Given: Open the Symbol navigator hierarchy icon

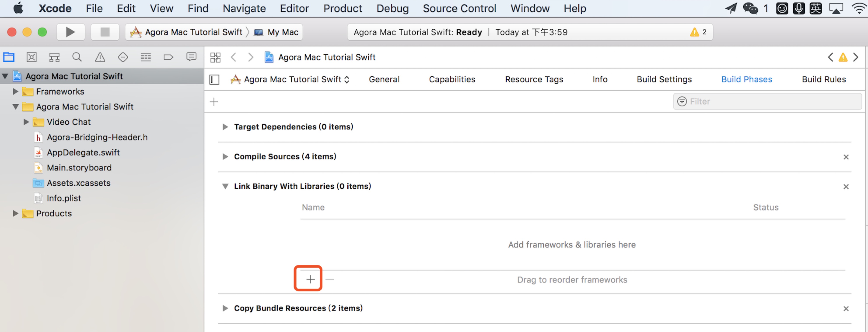Looking at the screenshot, I should pos(54,57).
